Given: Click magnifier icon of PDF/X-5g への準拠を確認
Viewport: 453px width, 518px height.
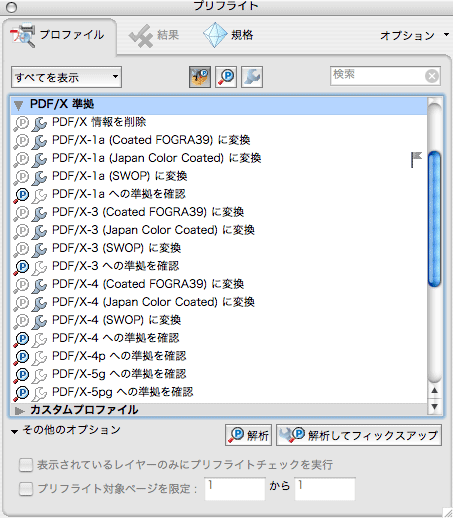Looking at the screenshot, I should 21,375.
